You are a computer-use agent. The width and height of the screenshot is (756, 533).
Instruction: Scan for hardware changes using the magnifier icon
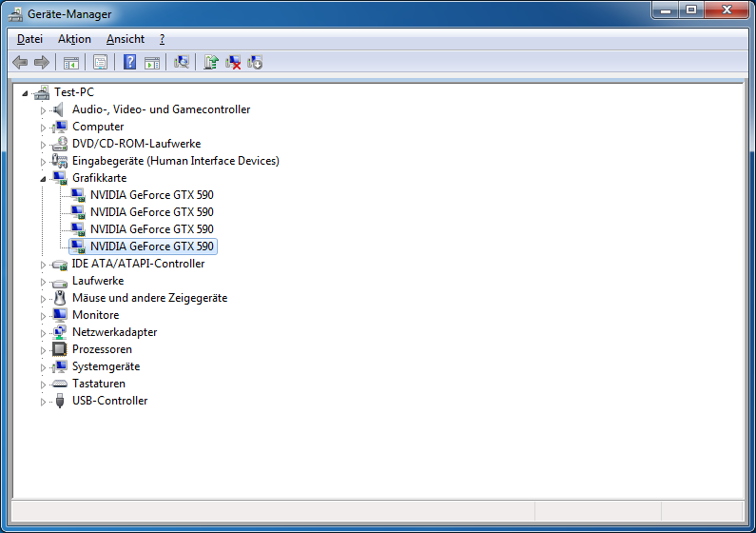tap(182, 62)
